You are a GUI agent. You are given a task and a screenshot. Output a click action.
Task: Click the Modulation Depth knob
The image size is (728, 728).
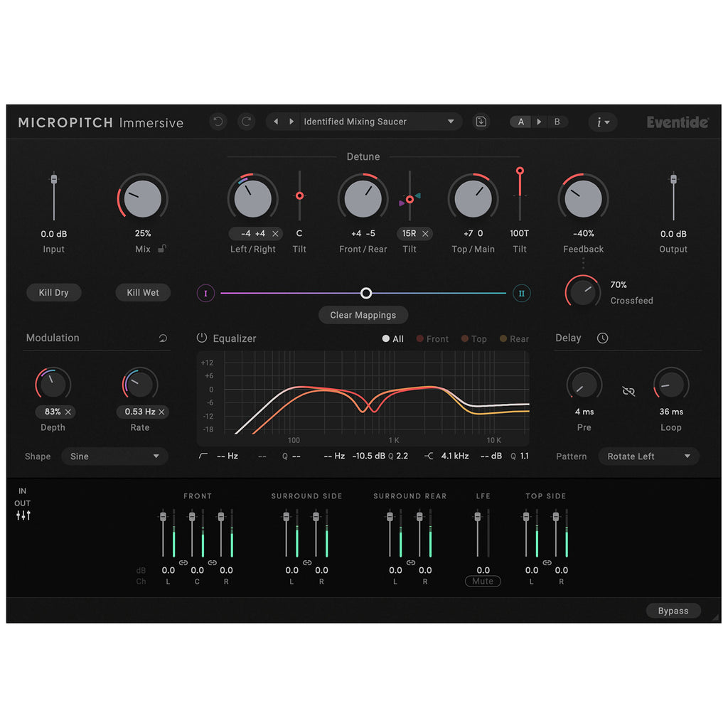[x=53, y=385]
